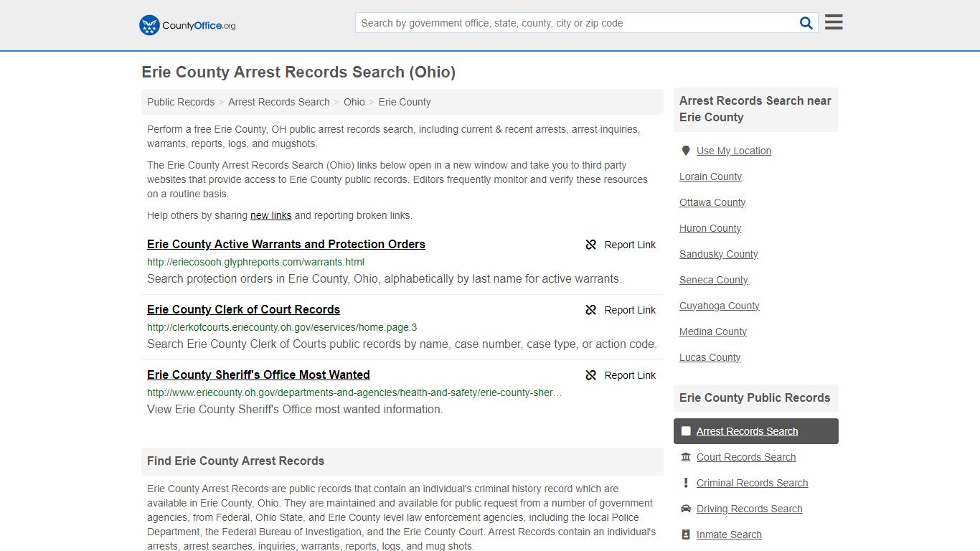Follow the 'new links' hyperlink
Screen dimensions: 980x551
tap(271, 215)
